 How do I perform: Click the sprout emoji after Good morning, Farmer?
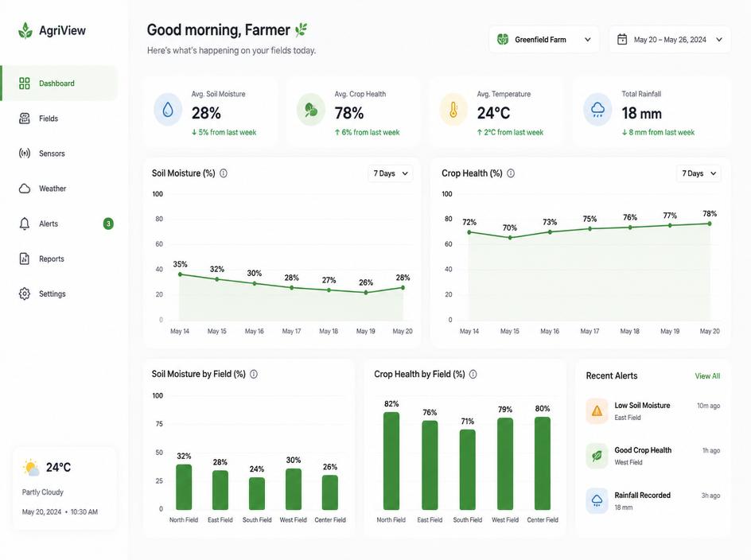(301, 29)
